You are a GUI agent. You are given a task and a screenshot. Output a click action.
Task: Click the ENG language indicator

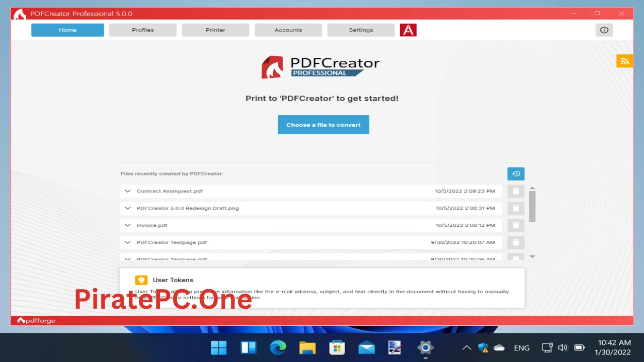(522, 348)
